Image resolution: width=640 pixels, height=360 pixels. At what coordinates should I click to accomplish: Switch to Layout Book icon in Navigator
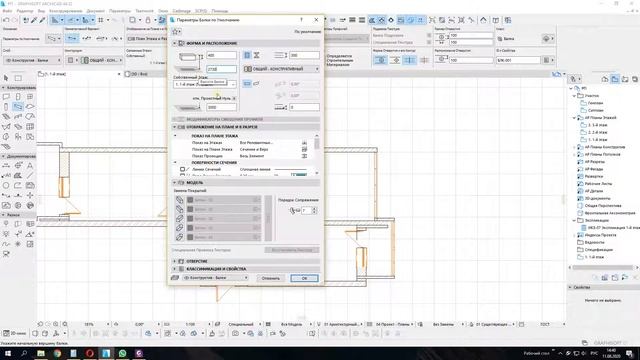(x=625, y=79)
